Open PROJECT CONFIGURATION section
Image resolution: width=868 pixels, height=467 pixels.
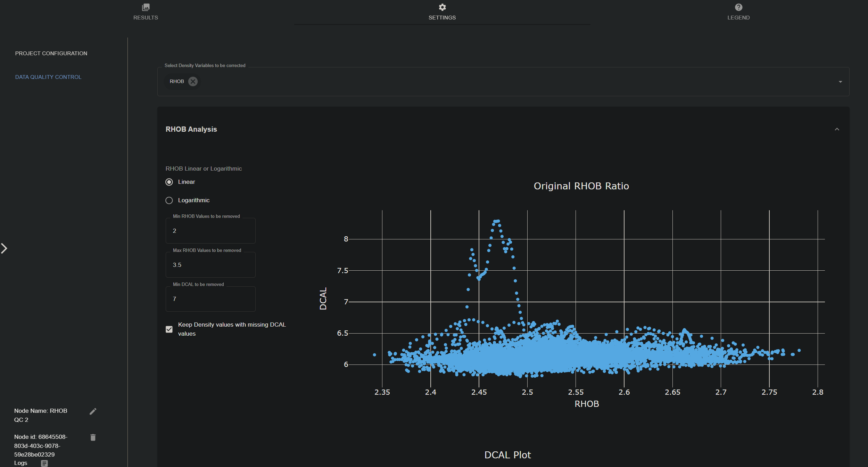pos(51,53)
